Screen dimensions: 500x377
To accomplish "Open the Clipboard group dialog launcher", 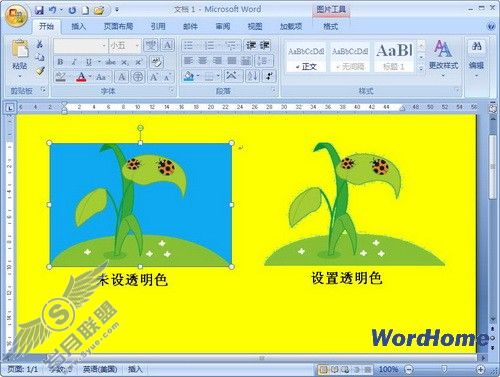I will [x=43, y=90].
